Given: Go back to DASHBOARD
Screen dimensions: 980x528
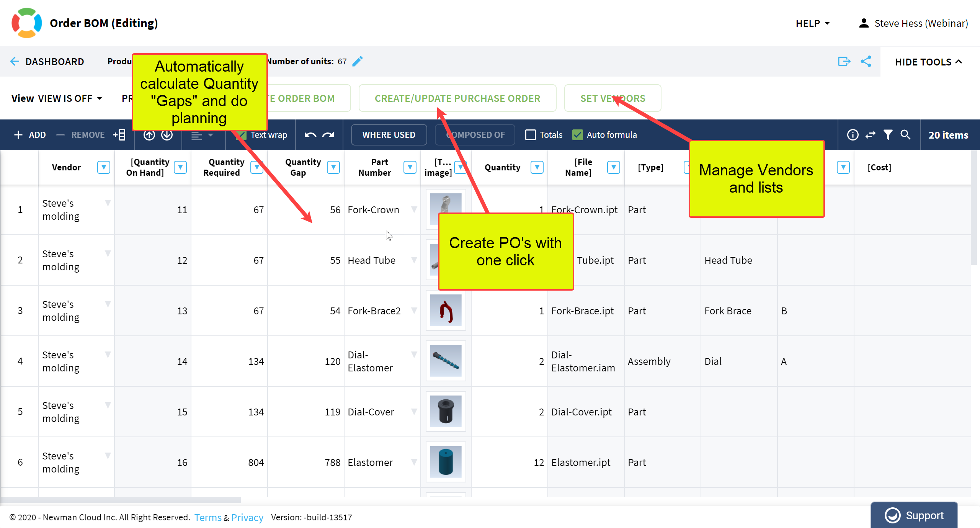Looking at the screenshot, I should [47, 62].
